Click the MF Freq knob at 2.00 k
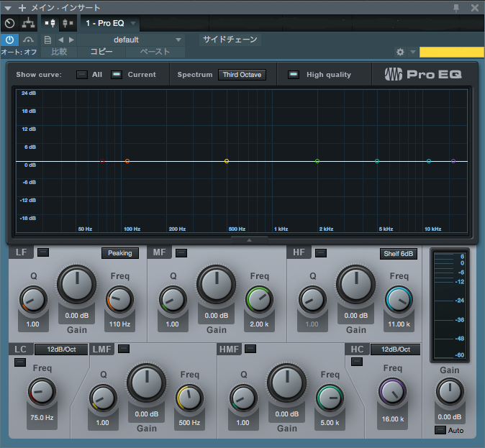 click(260, 299)
